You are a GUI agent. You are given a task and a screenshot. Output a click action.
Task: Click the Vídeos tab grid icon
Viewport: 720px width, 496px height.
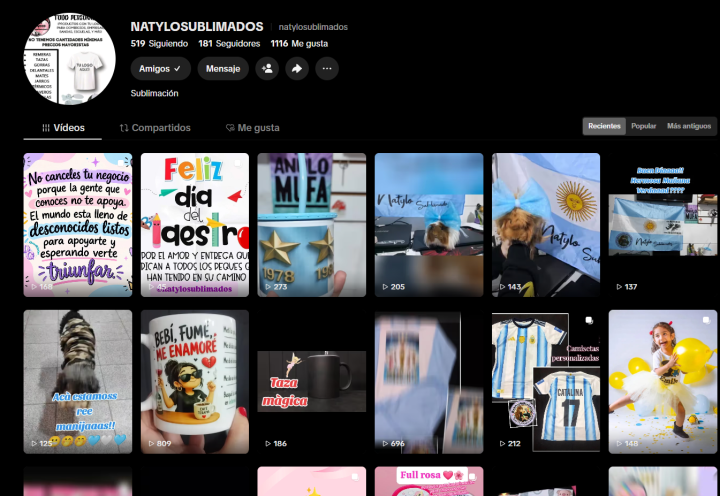click(x=46, y=128)
